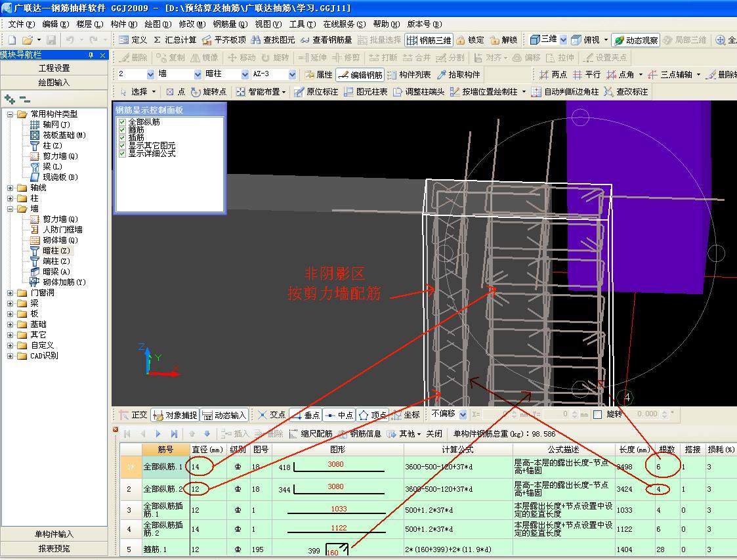Expand the 门窗洞 tree node
The image size is (737, 560).
point(11,293)
